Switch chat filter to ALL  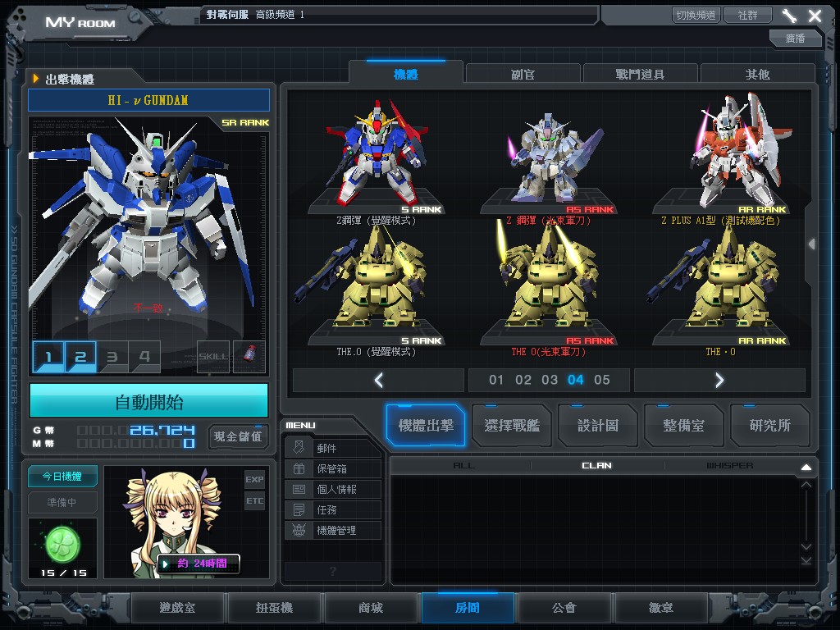point(463,466)
